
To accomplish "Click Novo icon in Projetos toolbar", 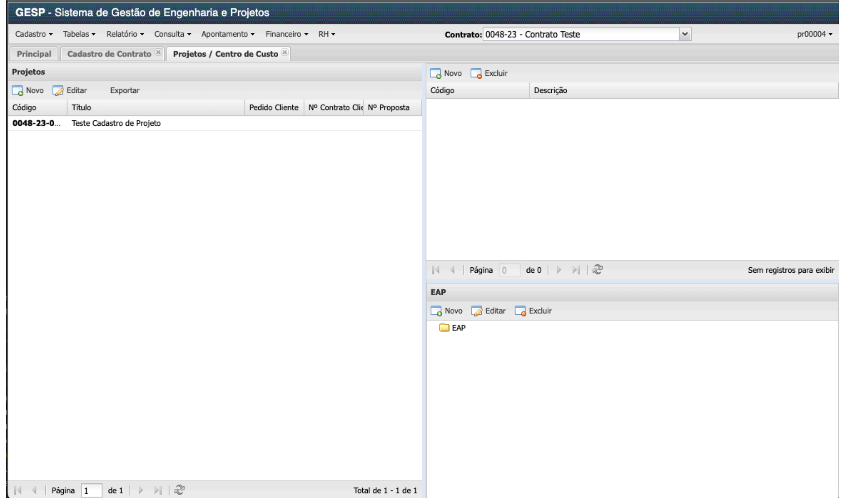I will 18,91.
